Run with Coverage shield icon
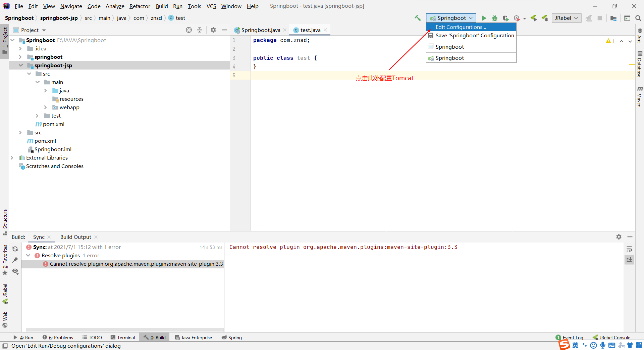Image resolution: width=644 pixels, height=350 pixels. pyautogui.click(x=506, y=18)
